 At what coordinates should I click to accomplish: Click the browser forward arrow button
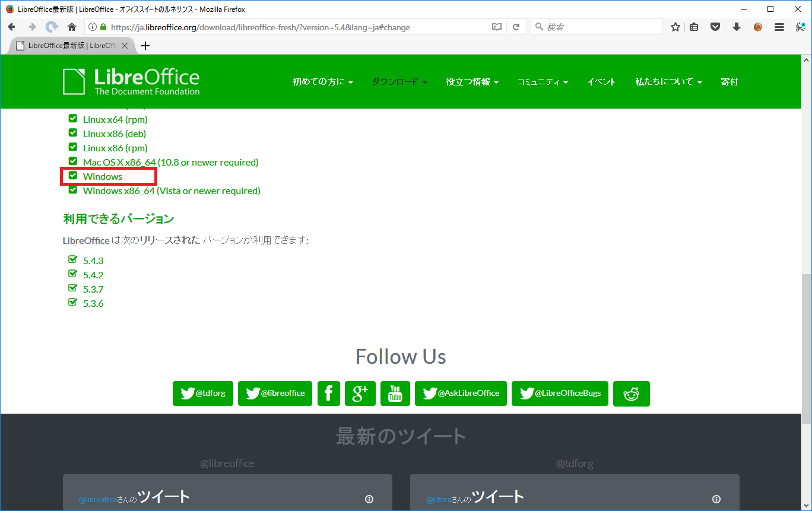(x=32, y=27)
